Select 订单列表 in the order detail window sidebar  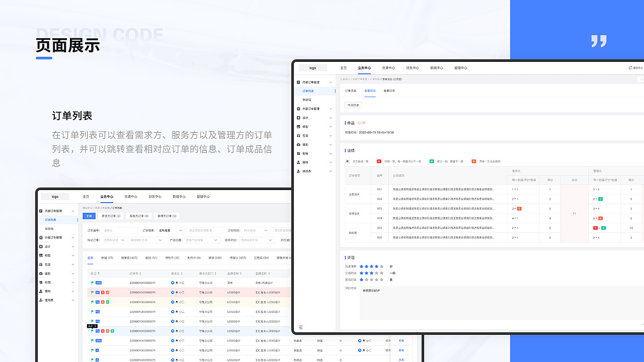(308, 91)
